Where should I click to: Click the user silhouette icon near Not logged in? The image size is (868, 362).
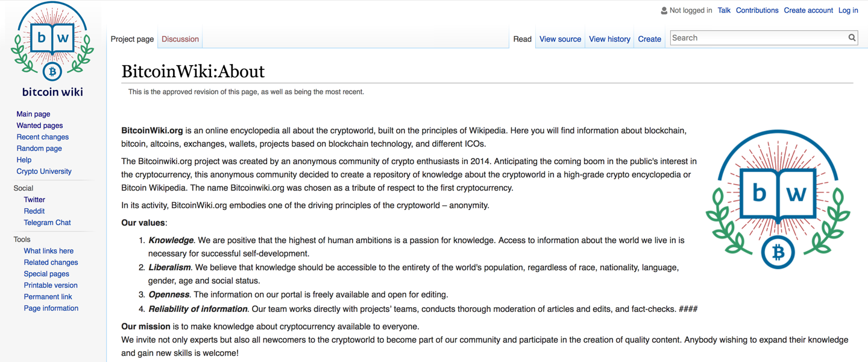pos(663,10)
